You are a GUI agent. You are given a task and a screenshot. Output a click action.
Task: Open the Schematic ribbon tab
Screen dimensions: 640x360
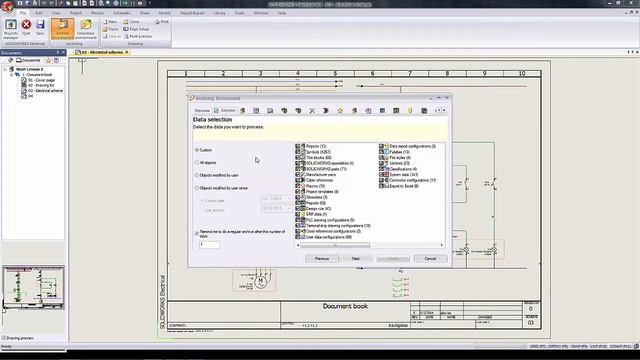[x=122, y=13]
